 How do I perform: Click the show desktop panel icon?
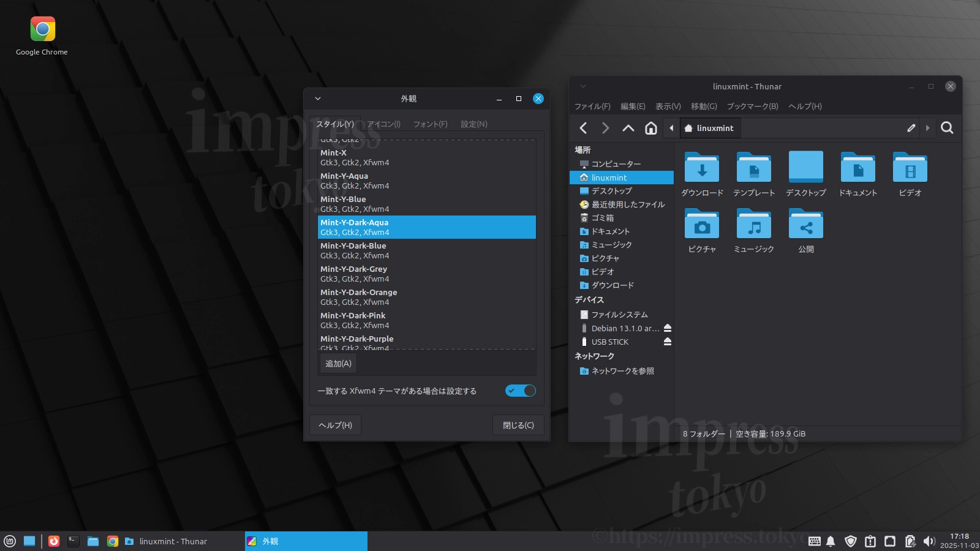tap(29, 541)
